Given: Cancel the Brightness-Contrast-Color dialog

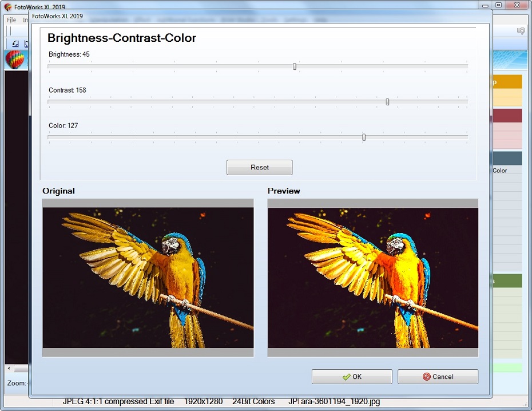Looking at the screenshot, I should [x=438, y=377].
